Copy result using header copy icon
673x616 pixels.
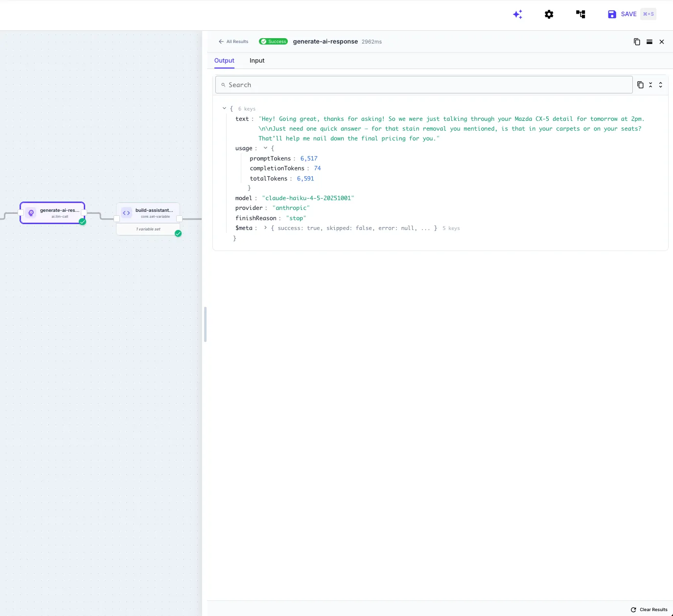coord(637,42)
